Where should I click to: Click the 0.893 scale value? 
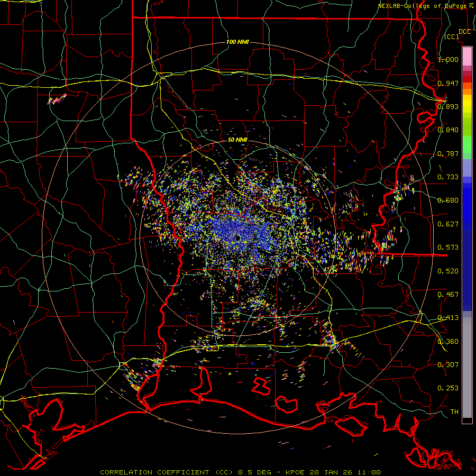tap(448, 106)
